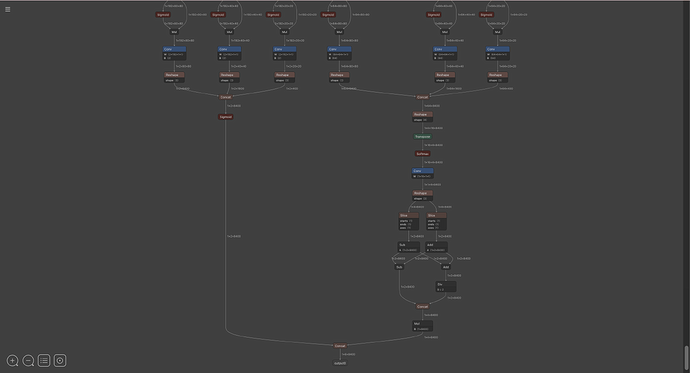Select the Sub node directly below the left Slice
The width and height of the screenshot is (690, 373).
(408, 247)
